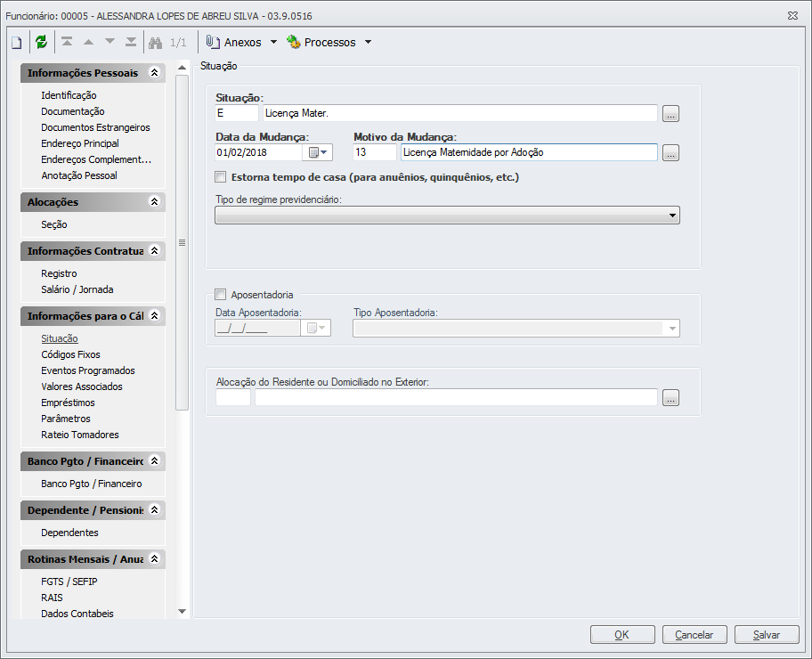Image resolution: width=812 pixels, height=659 pixels.
Task: Click the Cancelar button
Action: click(694, 635)
